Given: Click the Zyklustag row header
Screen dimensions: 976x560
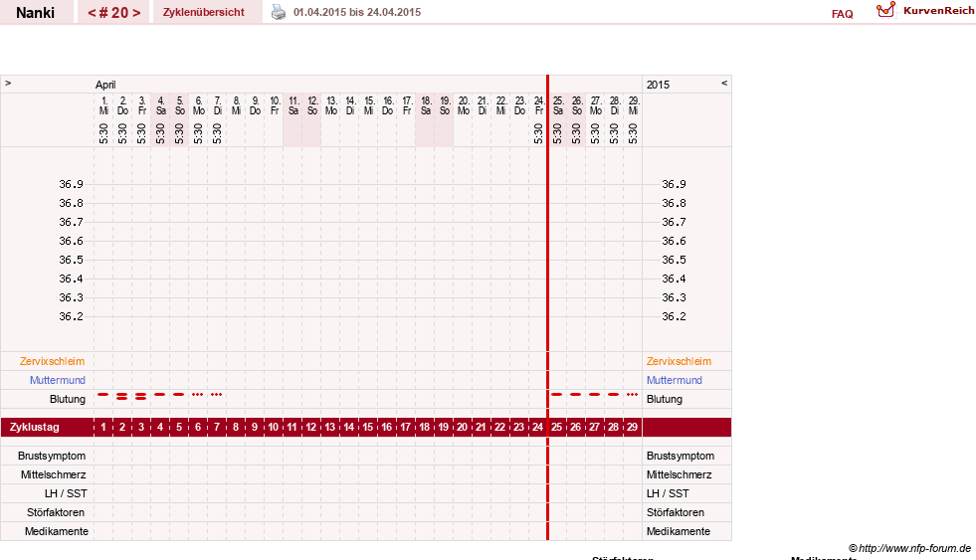Looking at the screenshot, I should click(34, 427).
